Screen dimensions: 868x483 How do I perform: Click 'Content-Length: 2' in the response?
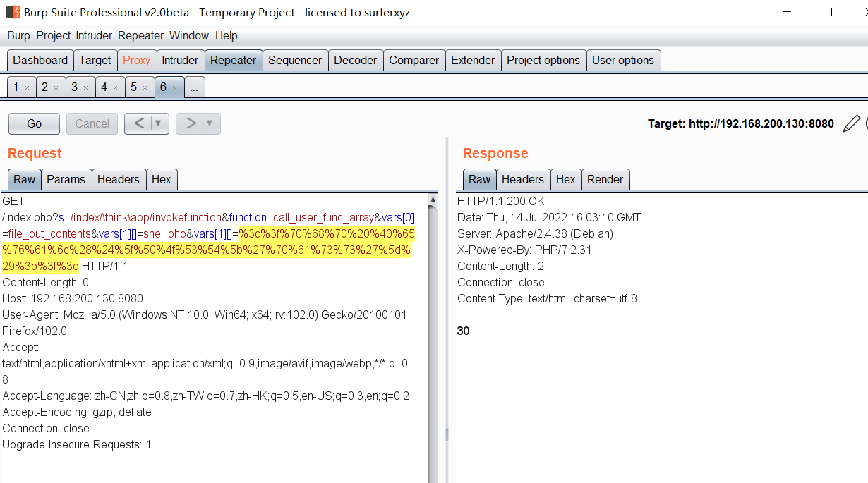(x=501, y=266)
